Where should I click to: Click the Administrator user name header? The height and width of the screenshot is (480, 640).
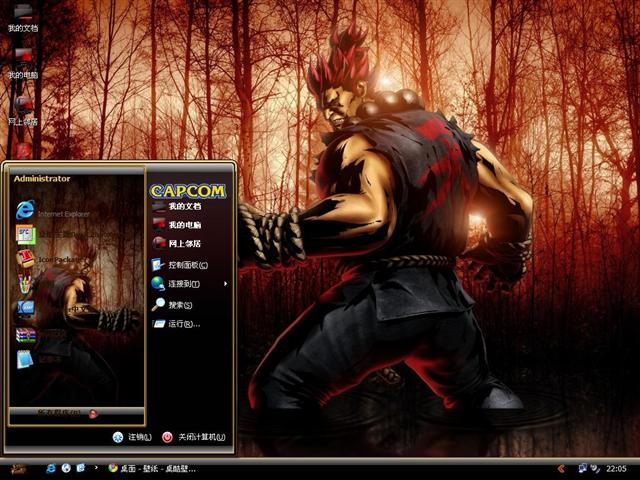pos(42,179)
